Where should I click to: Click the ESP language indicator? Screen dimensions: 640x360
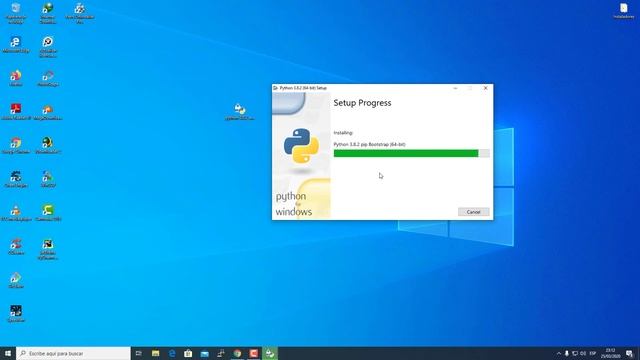pyautogui.click(x=593, y=353)
